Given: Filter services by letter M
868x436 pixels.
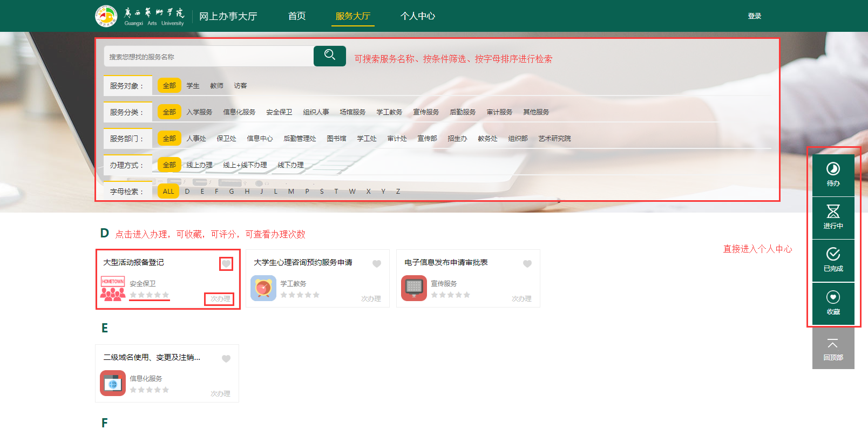Looking at the screenshot, I should [x=291, y=191].
